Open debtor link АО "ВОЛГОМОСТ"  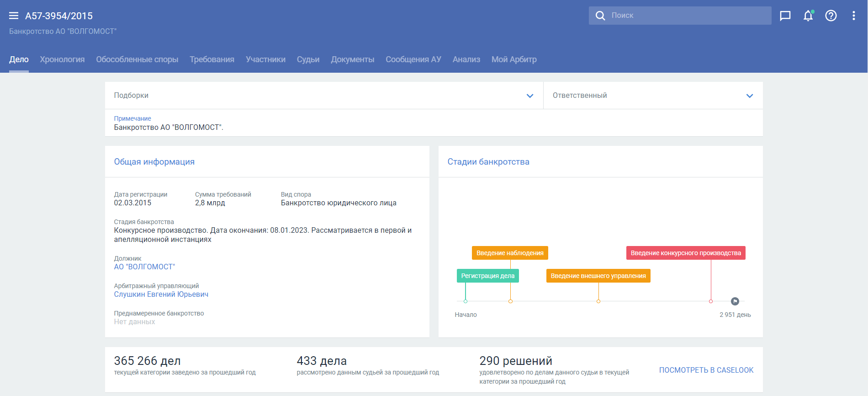tap(144, 267)
